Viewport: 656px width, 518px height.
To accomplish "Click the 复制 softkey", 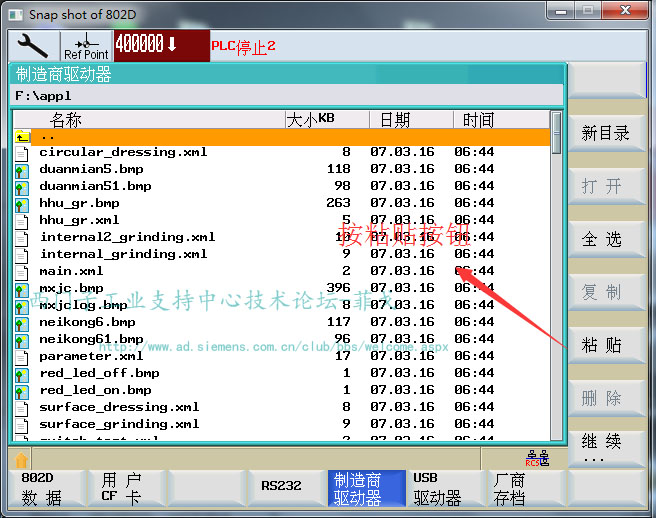I will pos(606,292).
